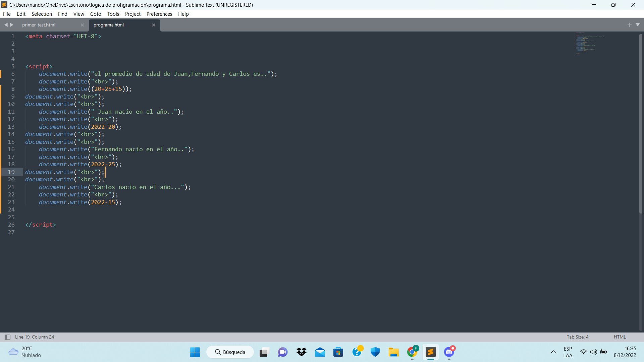Open clock and date 16:35

point(625,352)
